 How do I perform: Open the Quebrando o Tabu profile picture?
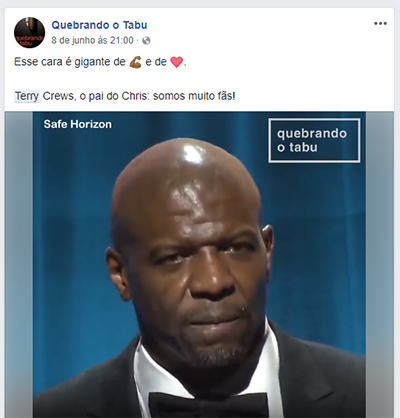pyautogui.click(x=29, y=32)
